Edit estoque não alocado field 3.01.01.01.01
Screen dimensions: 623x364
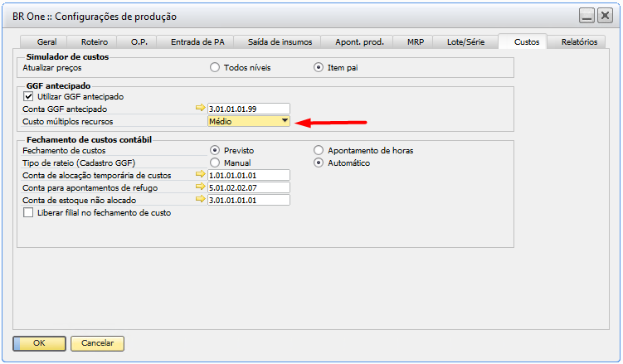[x=249, y=200]
